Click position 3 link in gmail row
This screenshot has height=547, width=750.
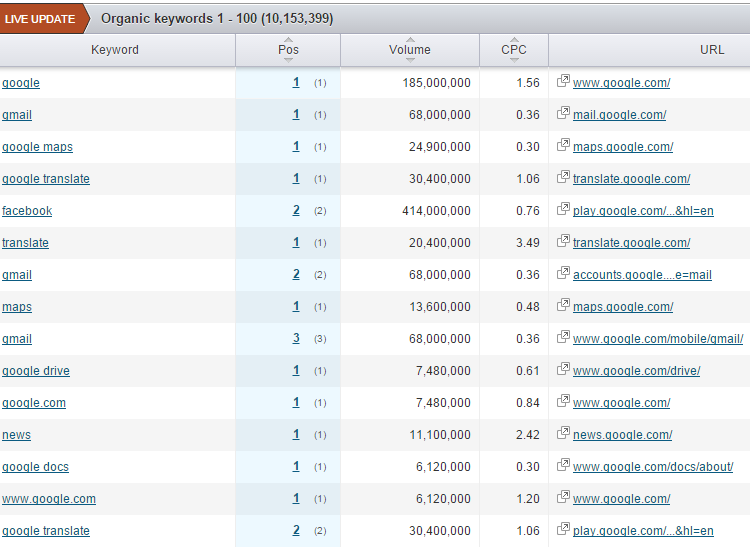pos(296,339)
